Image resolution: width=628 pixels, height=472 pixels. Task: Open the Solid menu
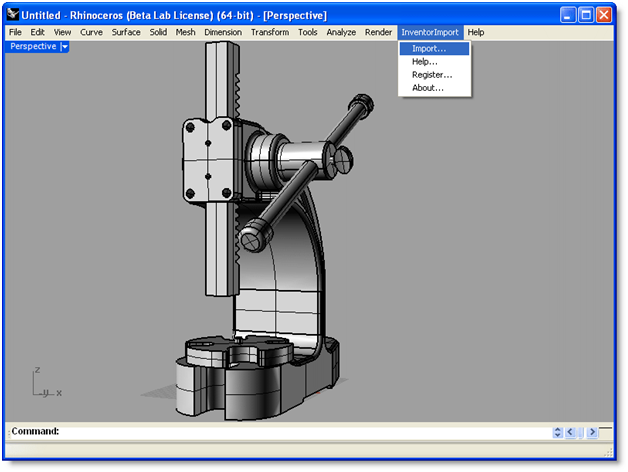[158, 32]
